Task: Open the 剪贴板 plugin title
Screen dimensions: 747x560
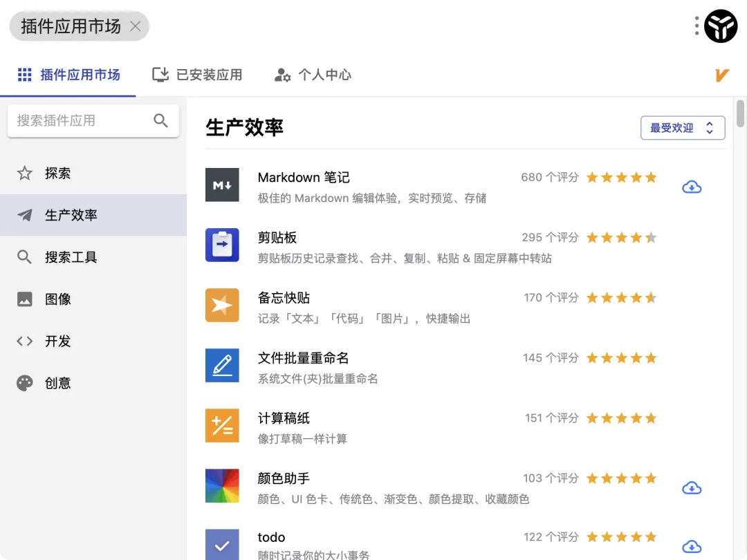Action: [277, 238]
